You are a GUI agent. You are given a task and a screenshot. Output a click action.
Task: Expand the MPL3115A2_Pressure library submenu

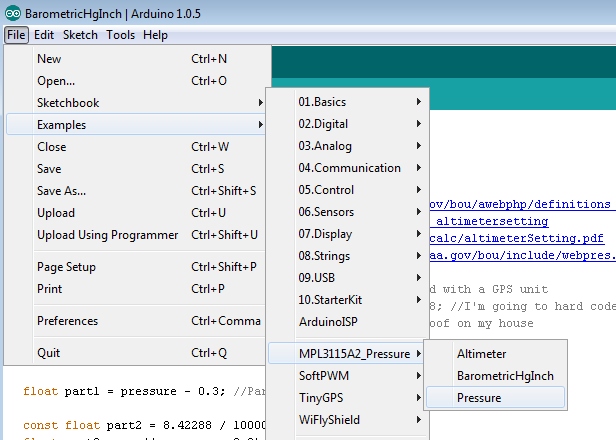(x=348, y=354)
